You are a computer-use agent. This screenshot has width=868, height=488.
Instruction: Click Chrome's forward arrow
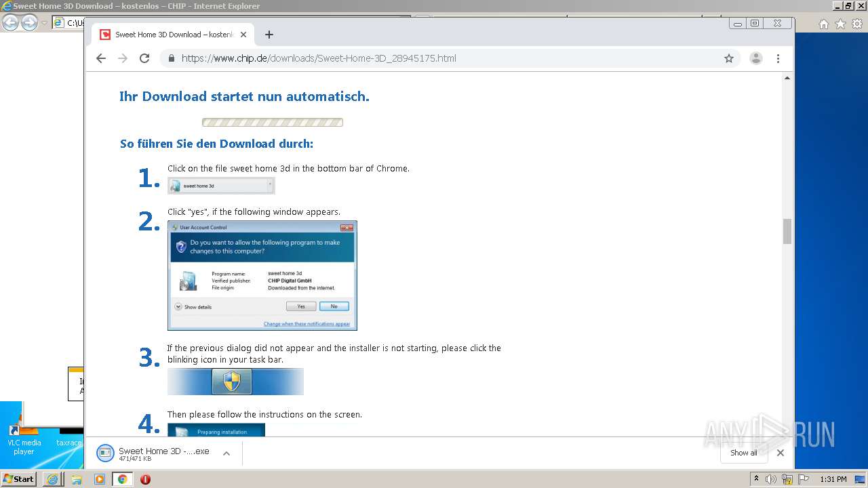123,58
